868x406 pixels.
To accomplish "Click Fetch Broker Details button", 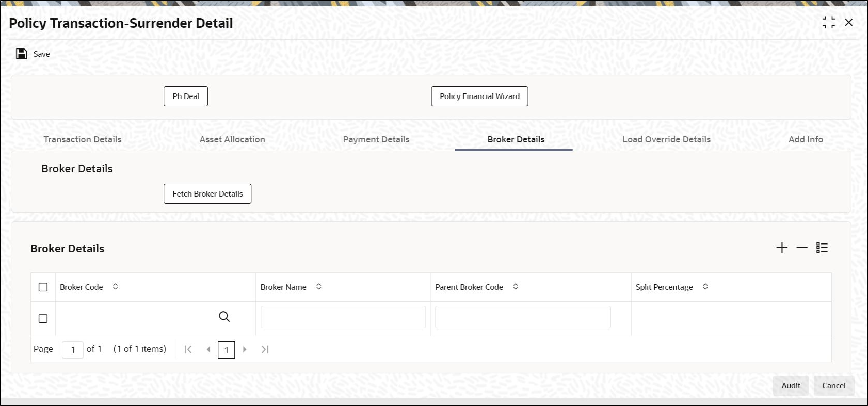I will [207, 194].
